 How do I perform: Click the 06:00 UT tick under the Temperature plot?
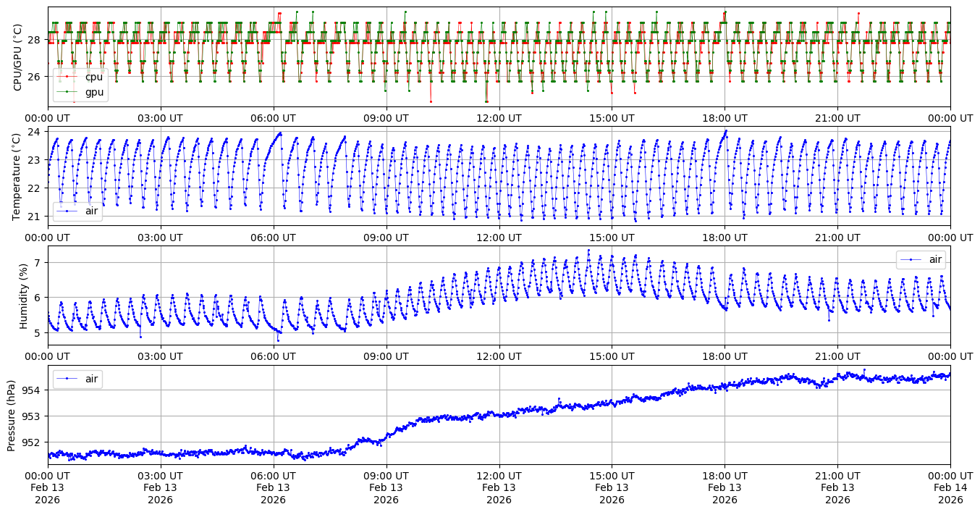click(x=273, y=237)
